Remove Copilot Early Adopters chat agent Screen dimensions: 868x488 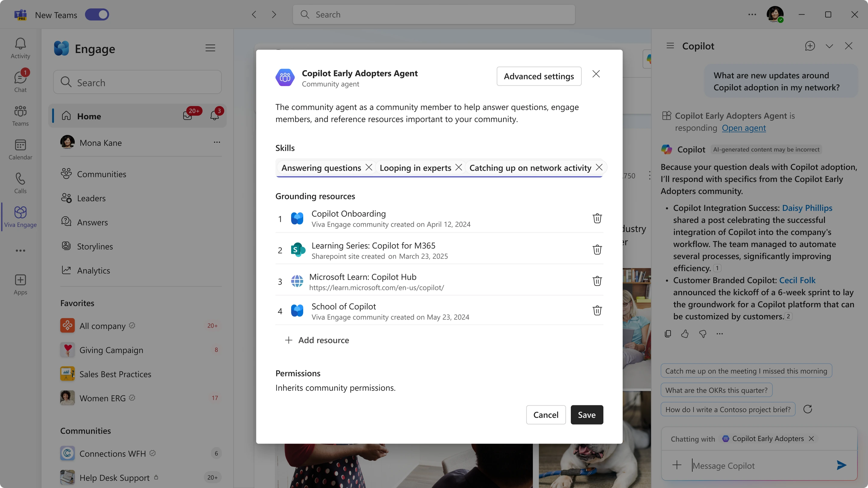pos(811,439)
